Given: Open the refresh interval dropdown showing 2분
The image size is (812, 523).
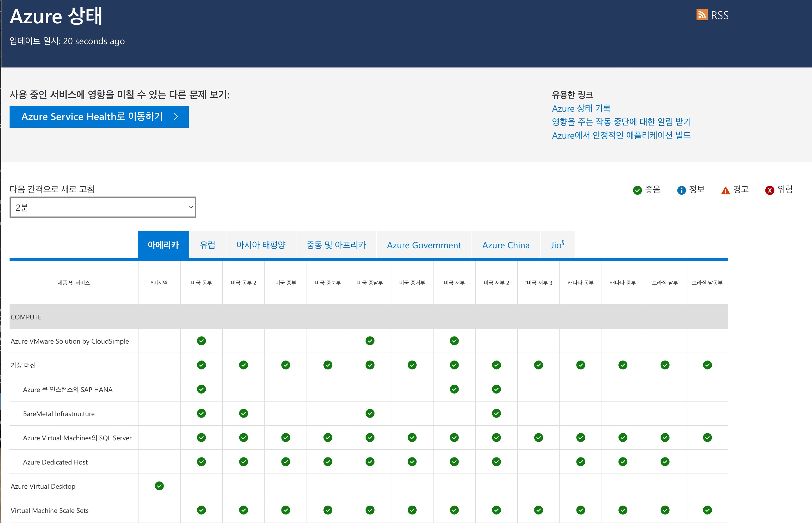Looking at the screenshot, I should pos(103,207).
